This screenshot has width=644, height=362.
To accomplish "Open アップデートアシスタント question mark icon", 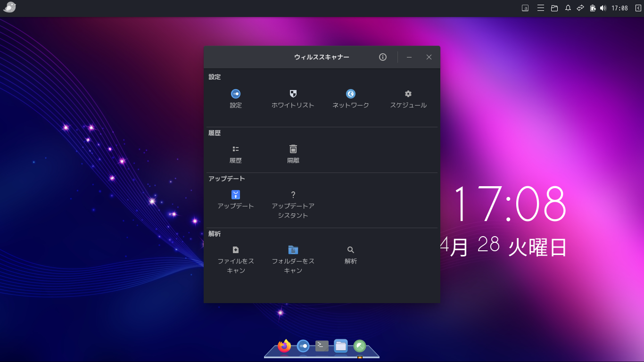I will point(293,195).
